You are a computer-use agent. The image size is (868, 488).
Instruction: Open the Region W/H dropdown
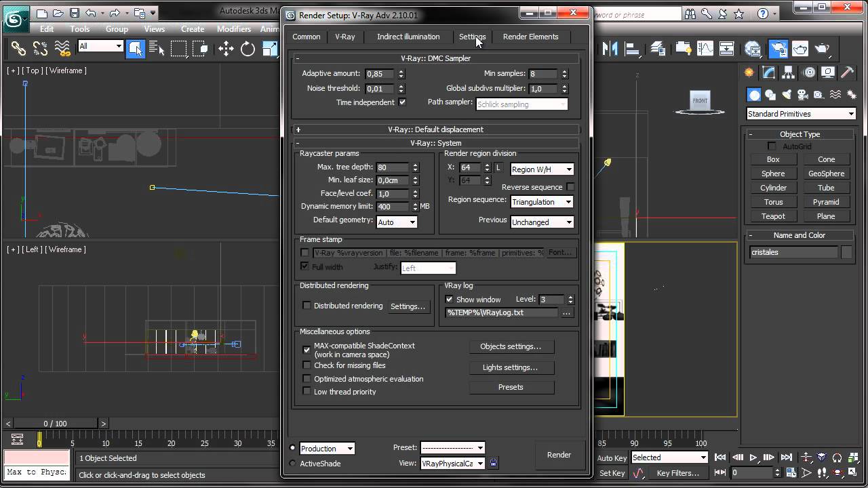tap(542, 169)
